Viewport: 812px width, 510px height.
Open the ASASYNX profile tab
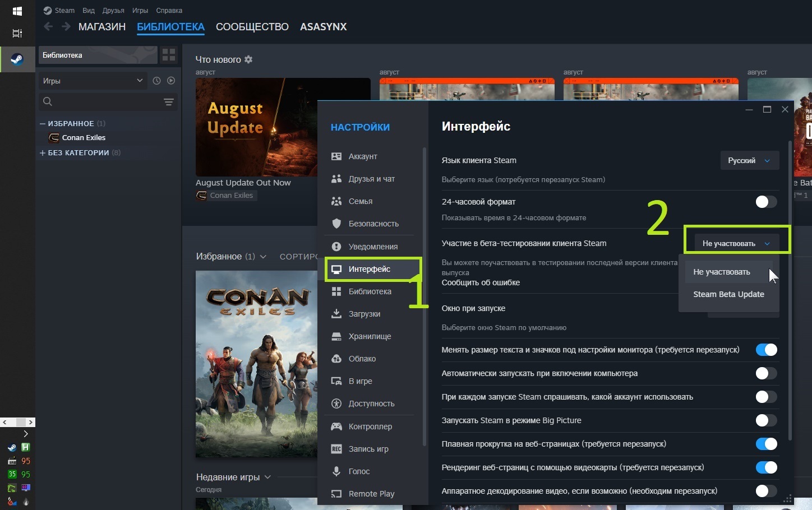(324, 27)
